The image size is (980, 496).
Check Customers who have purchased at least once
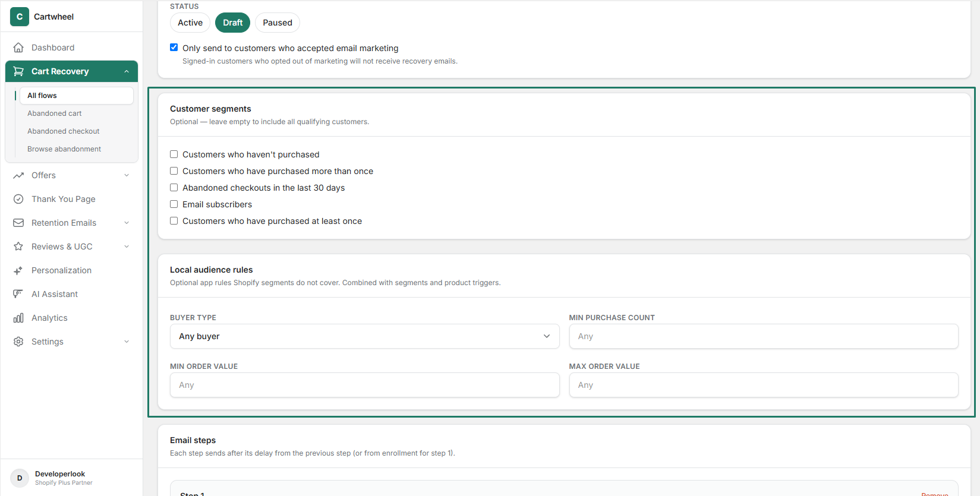coord(174,221)
